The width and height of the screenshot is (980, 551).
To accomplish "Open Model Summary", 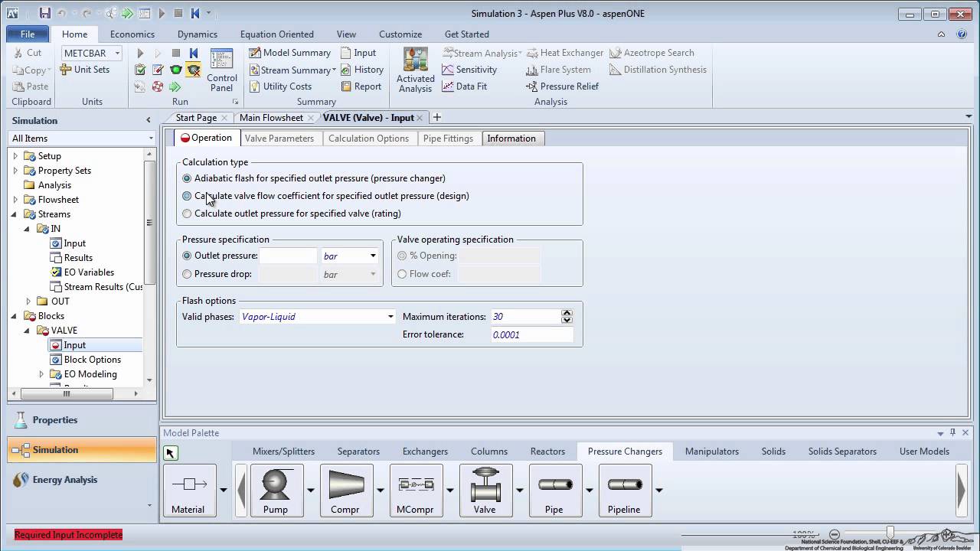I will (x=290, y=53).
